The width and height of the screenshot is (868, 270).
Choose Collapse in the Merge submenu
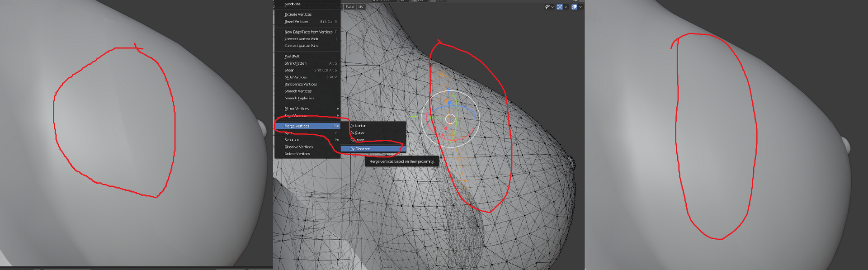pyautogui.click(x=373, y=140)
